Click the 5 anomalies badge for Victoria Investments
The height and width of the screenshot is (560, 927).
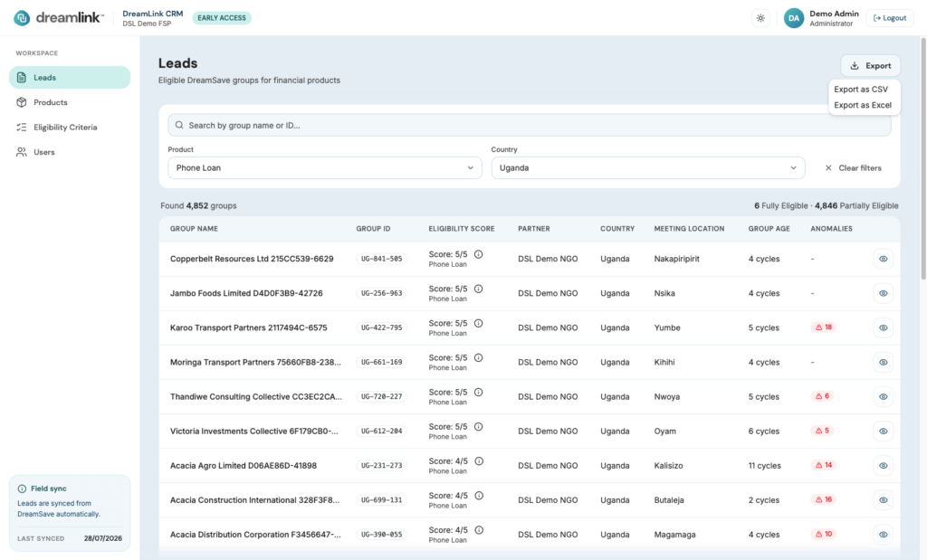tap(822, 431)
